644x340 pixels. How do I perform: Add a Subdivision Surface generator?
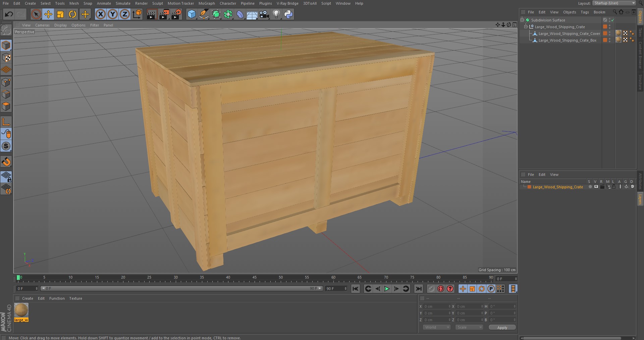216,14
